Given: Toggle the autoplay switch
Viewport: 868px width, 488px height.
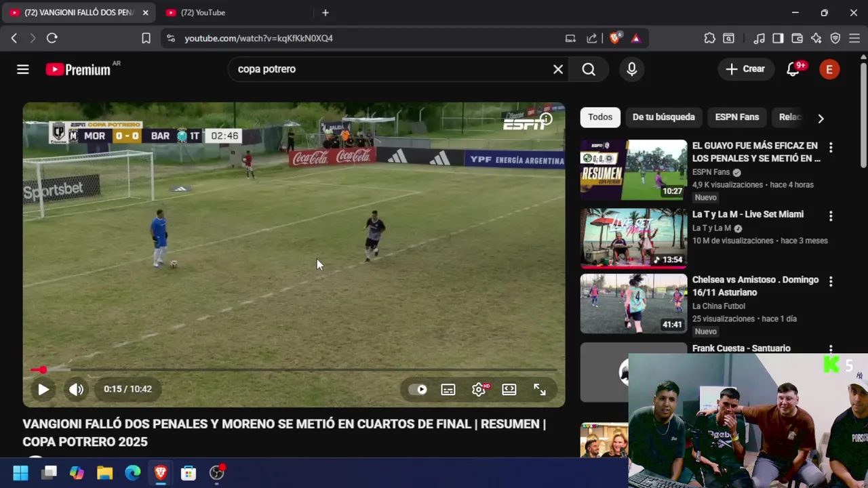Looking at the screenshot, I should (418, 390).
